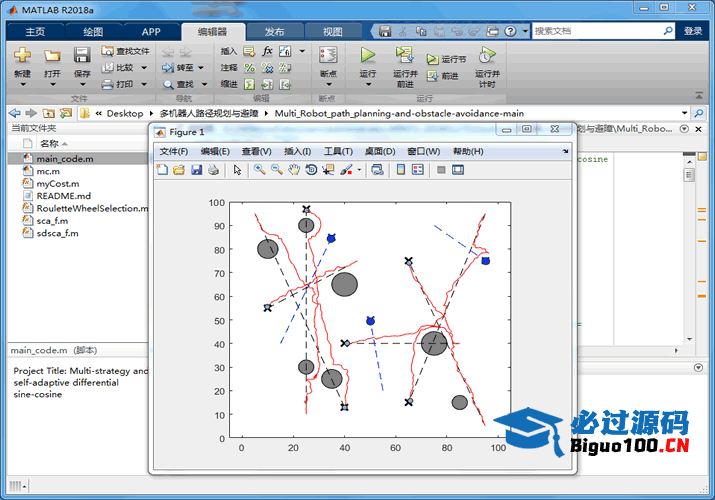Click the Save Figure floppy disk icon

(x=196, y=170)
